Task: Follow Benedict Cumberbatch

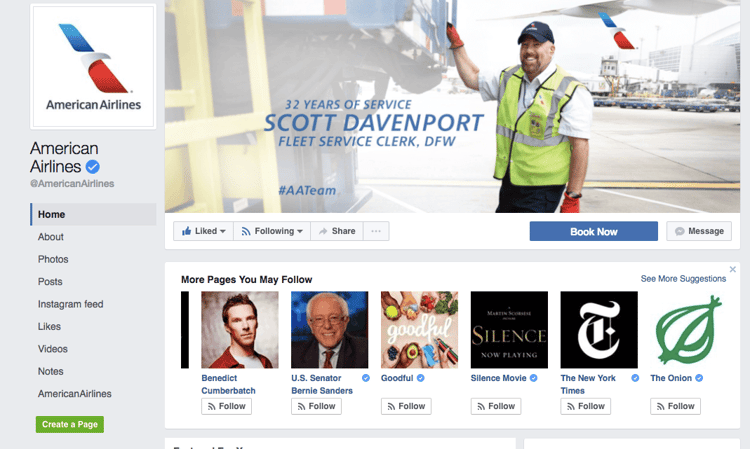Action: (x=226, y=406)
